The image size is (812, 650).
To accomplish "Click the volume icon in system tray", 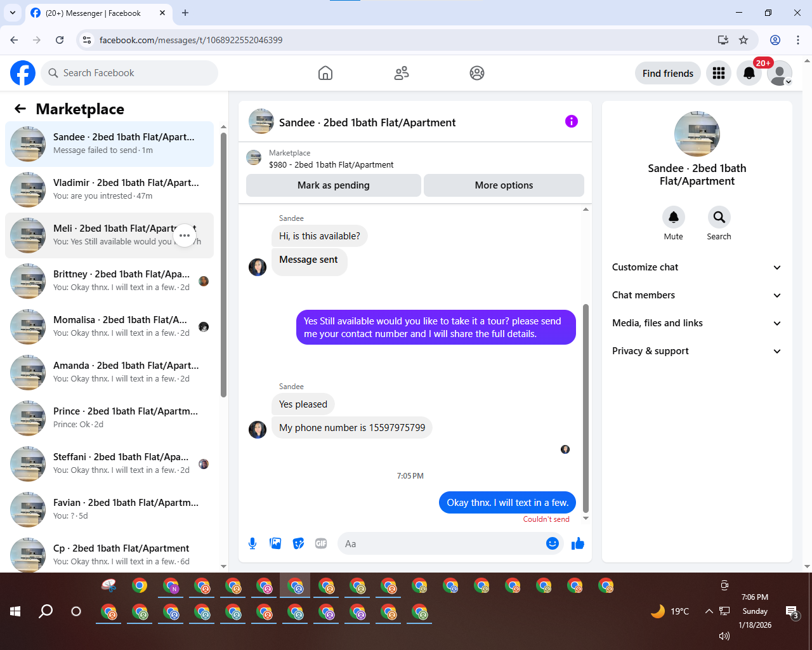I will point(724,635).
